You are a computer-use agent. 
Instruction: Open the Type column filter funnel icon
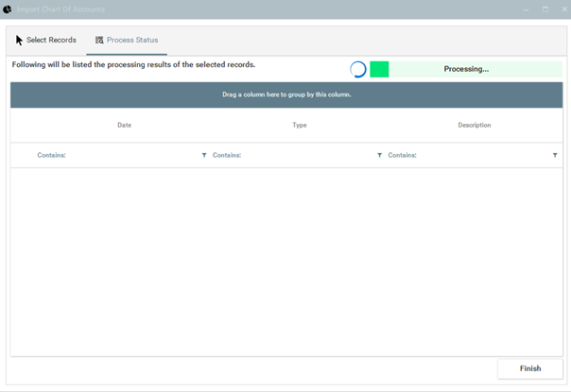[x=380, y=155]
